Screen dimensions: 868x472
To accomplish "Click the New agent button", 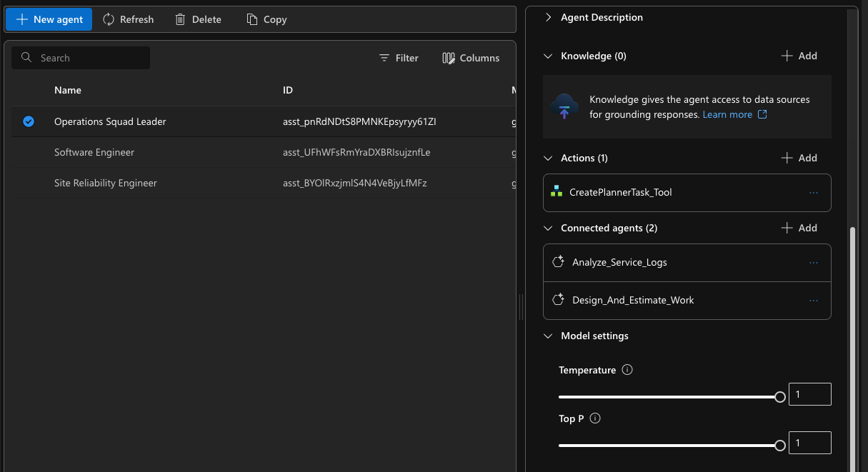I will [x=49, y=19].
